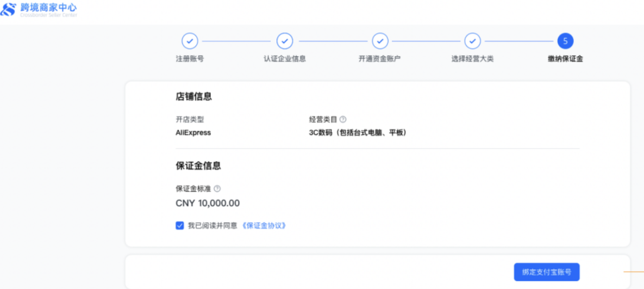Click the CNY 10,000.00 deposit amount

pos(208,203)
